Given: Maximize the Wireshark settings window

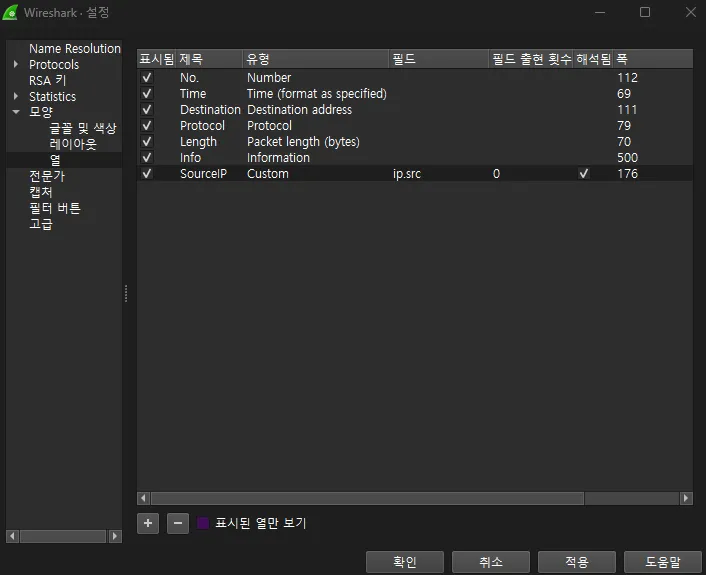Looking at the screenshot, I should (x=645, y=12).
